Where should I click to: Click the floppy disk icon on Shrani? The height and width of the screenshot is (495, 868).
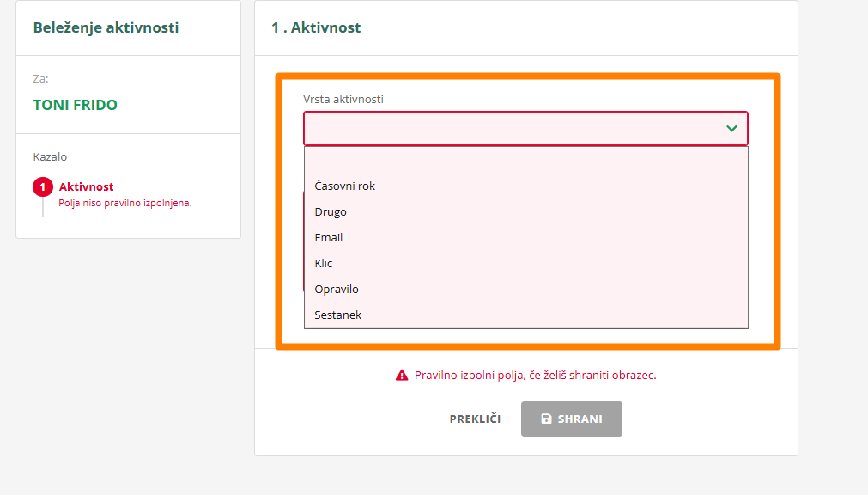point(546,419)
